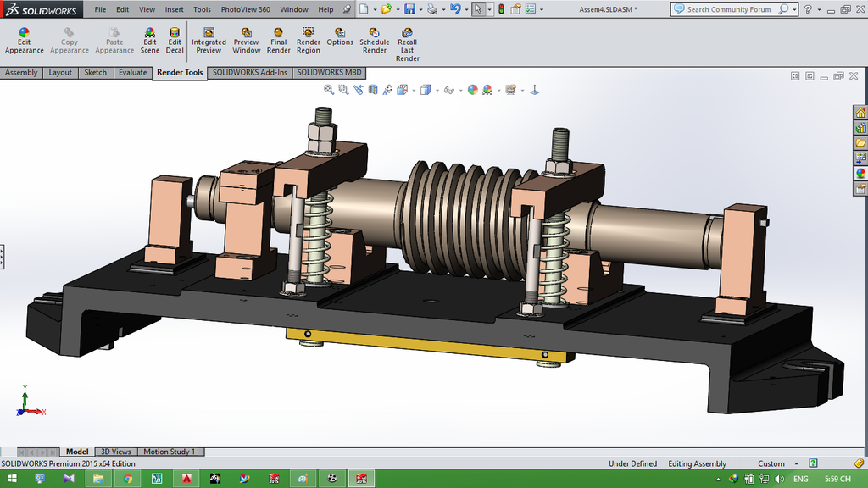Switch to the Assembly tab
Viewport: 868px width, 488px height.
[21, 73]
